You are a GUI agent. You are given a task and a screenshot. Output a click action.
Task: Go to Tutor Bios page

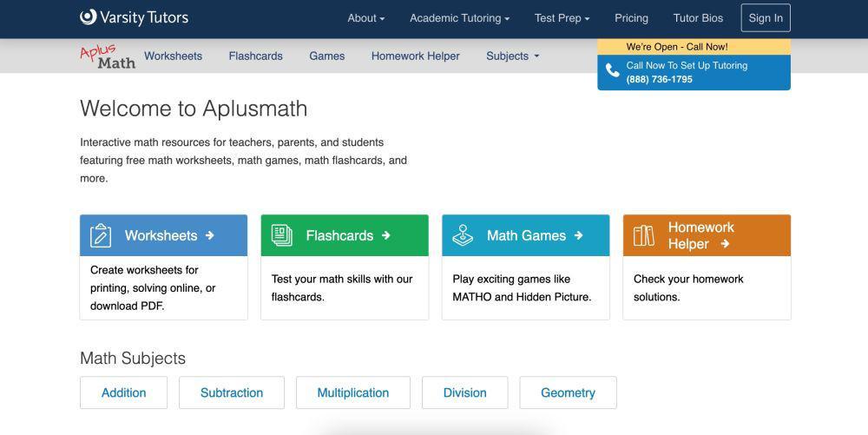point(698,17)
